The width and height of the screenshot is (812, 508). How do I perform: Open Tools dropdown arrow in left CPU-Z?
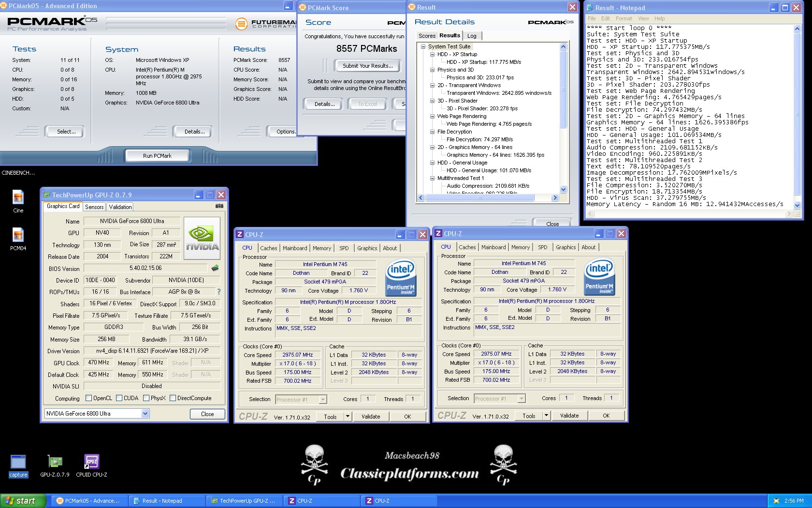[348, 417]
